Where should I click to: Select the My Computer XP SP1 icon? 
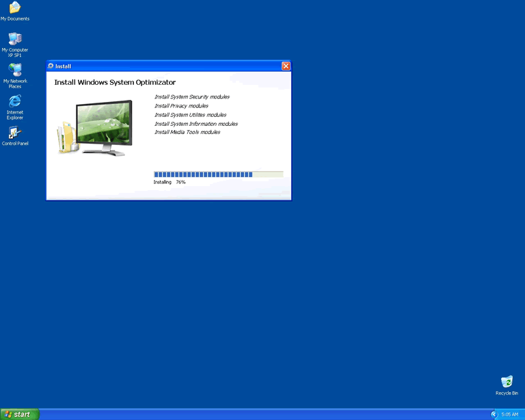click(14, 39)
